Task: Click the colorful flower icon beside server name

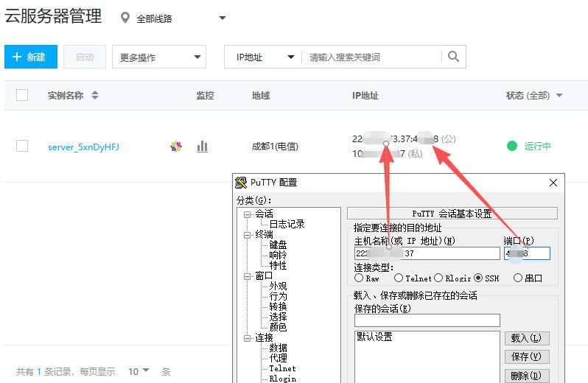Action: [176, 147]
